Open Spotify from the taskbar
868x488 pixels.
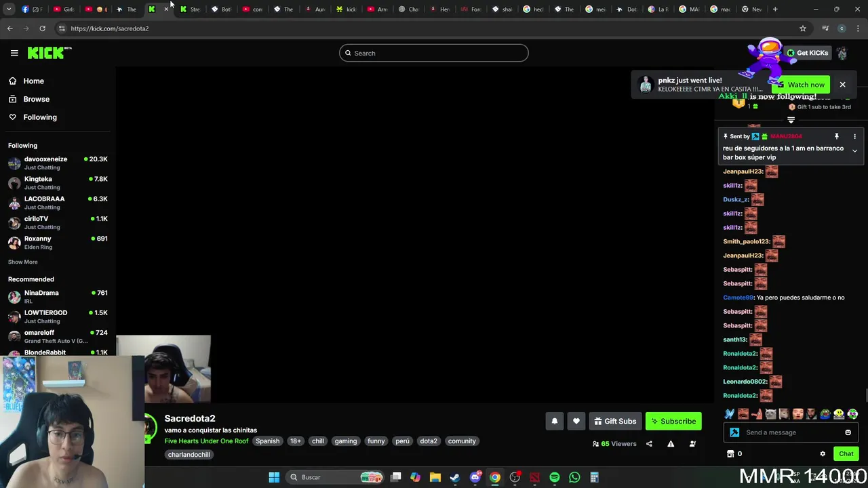(555, 477)
